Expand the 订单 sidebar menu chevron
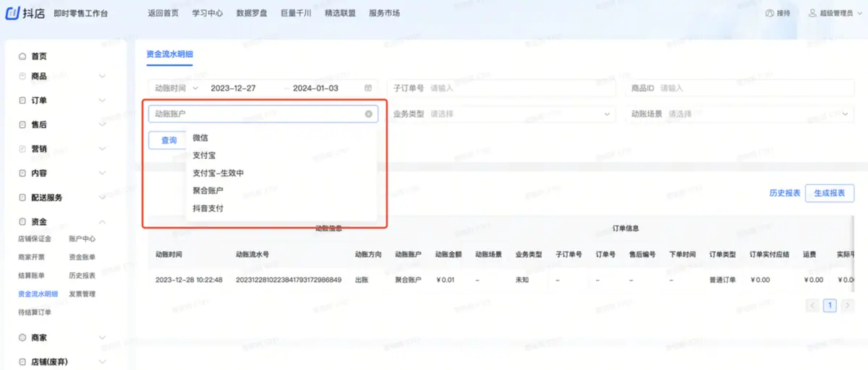 (x=102, y=100)
